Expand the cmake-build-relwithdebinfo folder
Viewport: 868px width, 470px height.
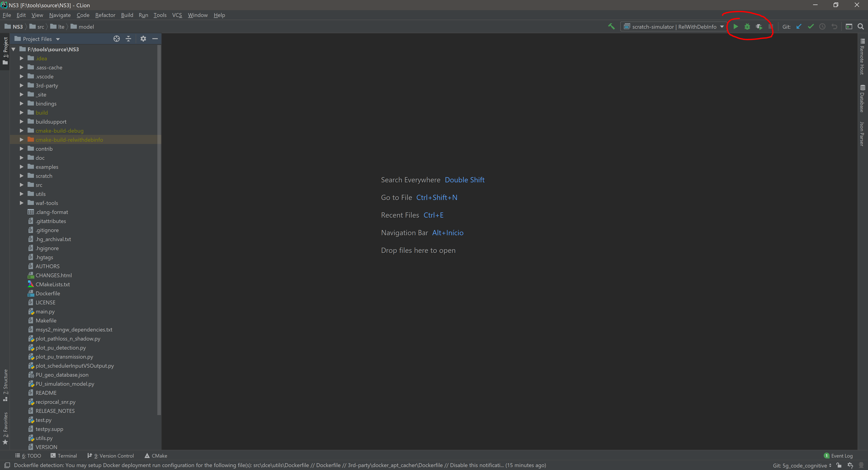[21, 139]
